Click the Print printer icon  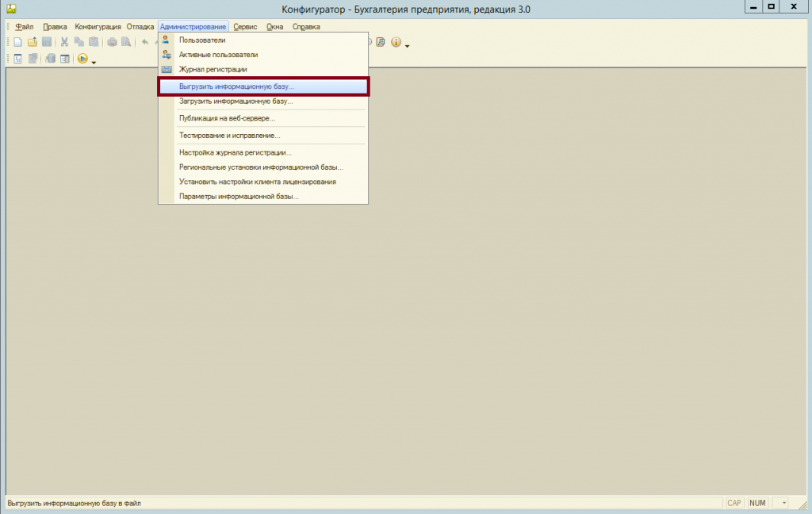coord(112,43)
